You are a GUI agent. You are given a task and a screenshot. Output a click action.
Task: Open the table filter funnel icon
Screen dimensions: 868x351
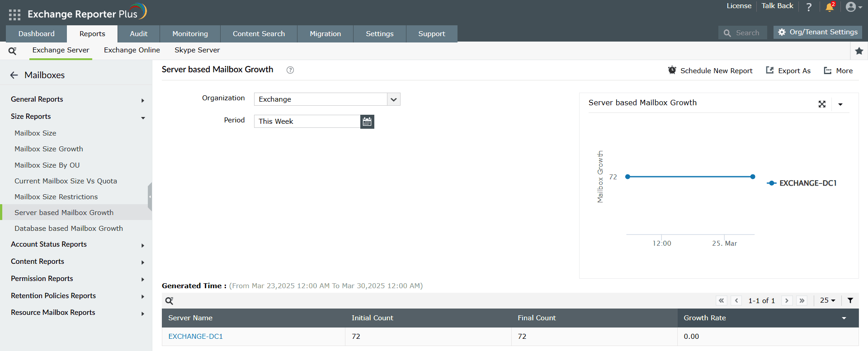pos(850,300)
